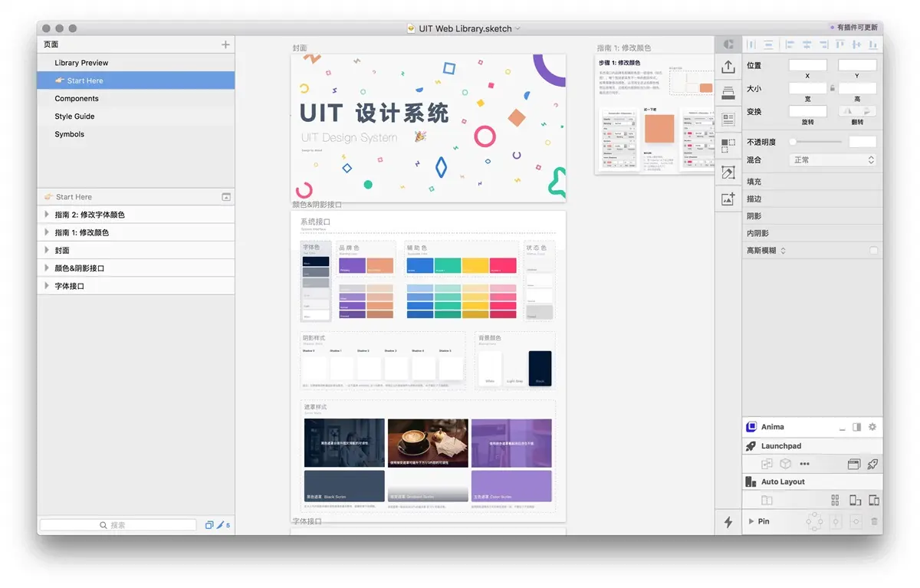The height and width of the screenshot is (588, 920).
Task: Distribute layers vertically
Action: click(768, 45)
